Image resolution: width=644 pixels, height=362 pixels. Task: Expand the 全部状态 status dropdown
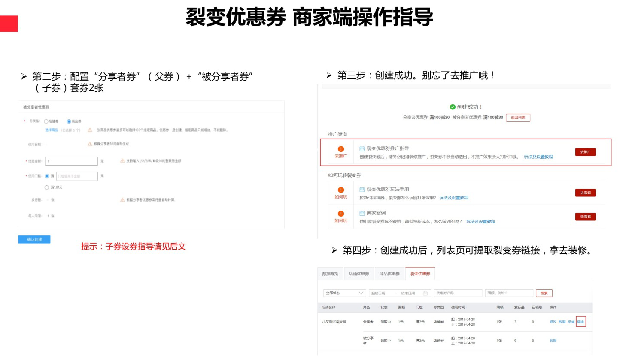click(x=344, y=293)
